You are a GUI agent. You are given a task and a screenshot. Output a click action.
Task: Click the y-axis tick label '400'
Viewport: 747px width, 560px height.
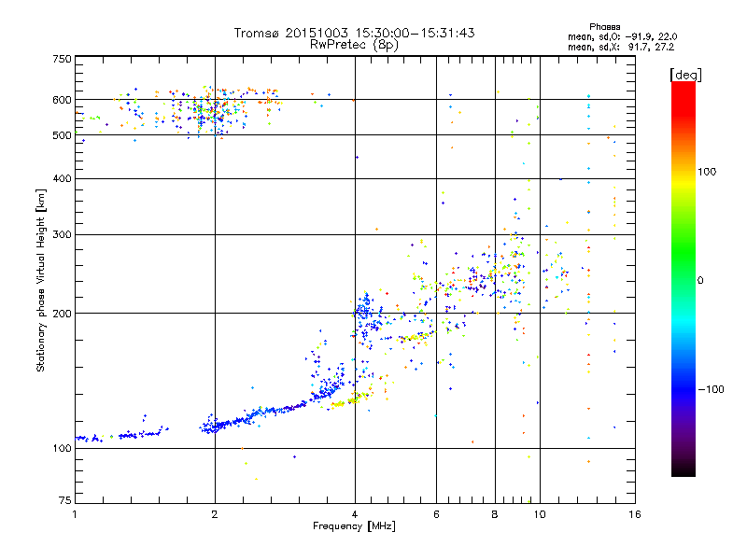tap(62, 178)
